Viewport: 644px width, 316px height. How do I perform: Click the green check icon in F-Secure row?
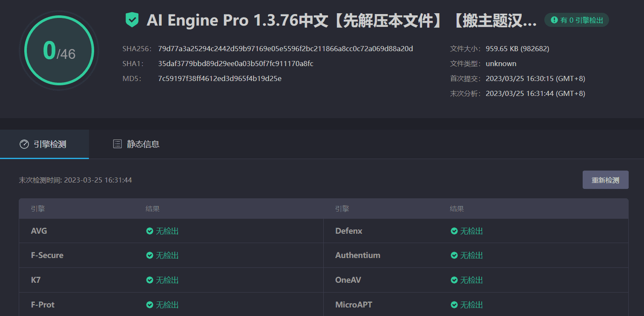click(149, 255)
